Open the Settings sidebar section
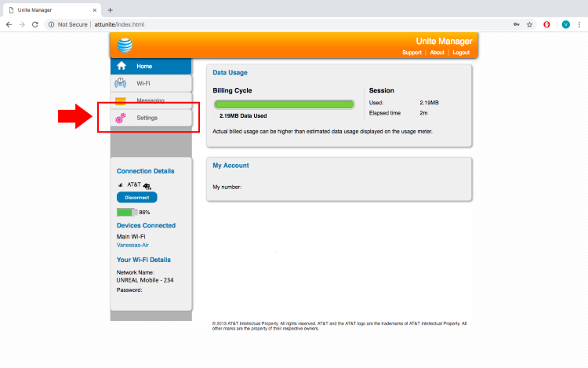The width and height of the screenshot is (588, 368). [x=151, y=118]
